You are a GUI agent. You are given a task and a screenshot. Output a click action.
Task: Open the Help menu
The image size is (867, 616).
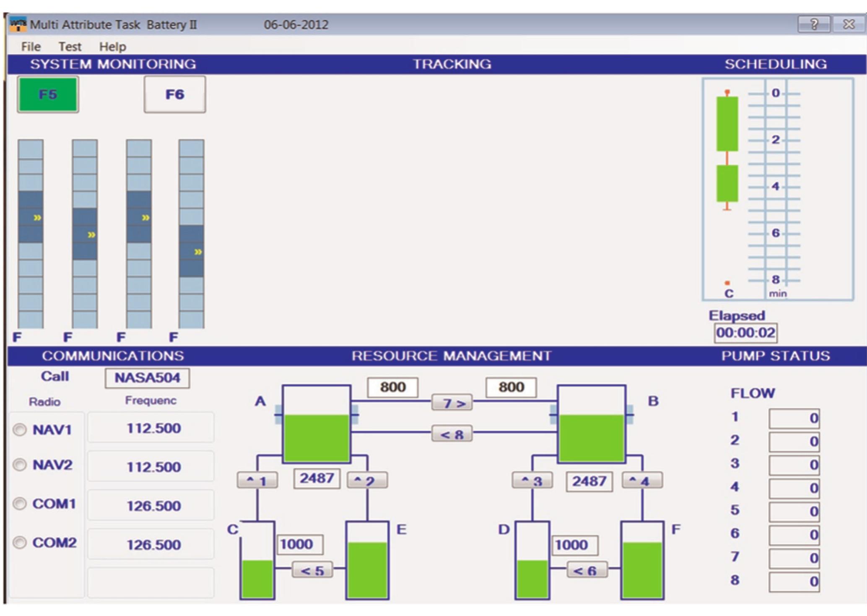pyautogui.click(x=112, y=47)
